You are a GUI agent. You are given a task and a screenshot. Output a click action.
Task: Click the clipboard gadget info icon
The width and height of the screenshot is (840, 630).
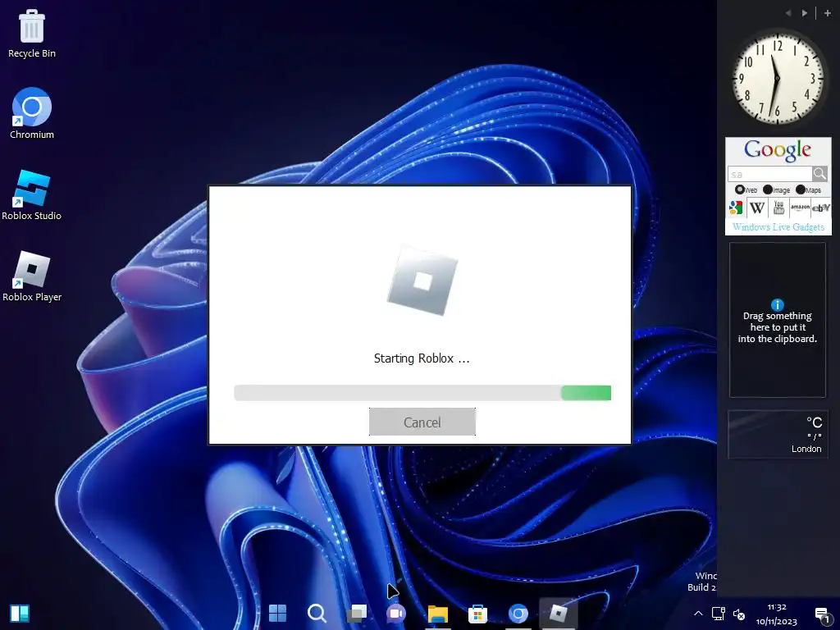coord(778,305)
